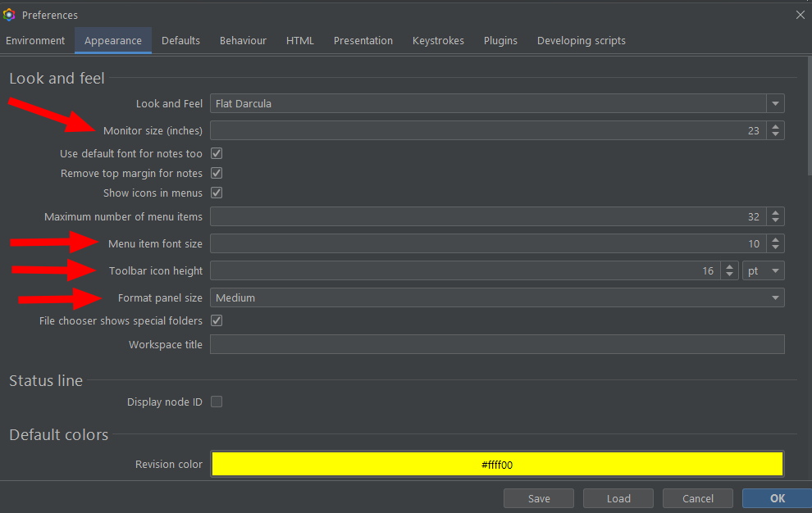Close the Preferences dialog
The width and height of the screenshot is (812, 513).
[x=800, y=15]
